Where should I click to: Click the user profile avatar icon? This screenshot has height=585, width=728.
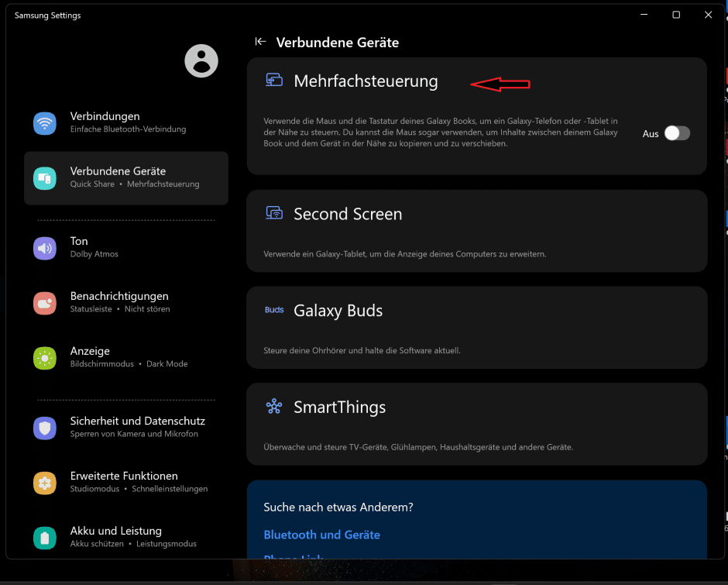(201, 61)
